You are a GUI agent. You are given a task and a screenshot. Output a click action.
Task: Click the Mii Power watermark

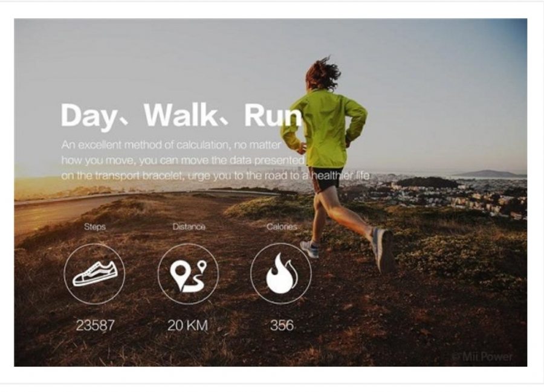482,356
